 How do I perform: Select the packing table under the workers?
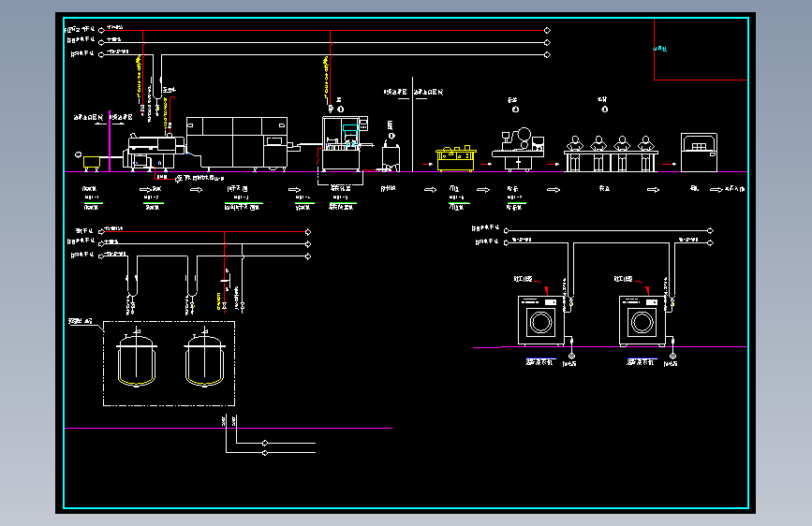point(611,161)
